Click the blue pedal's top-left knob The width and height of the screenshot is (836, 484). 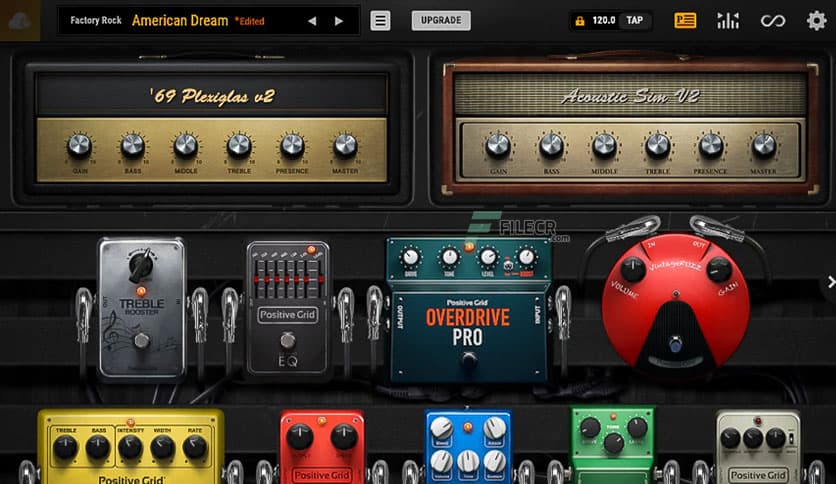(441, 427)
